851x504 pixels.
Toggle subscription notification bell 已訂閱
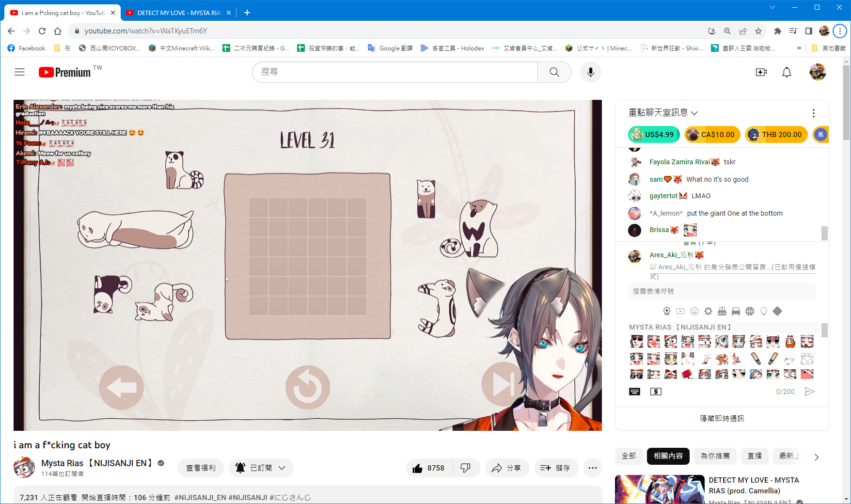click(261, 468)
